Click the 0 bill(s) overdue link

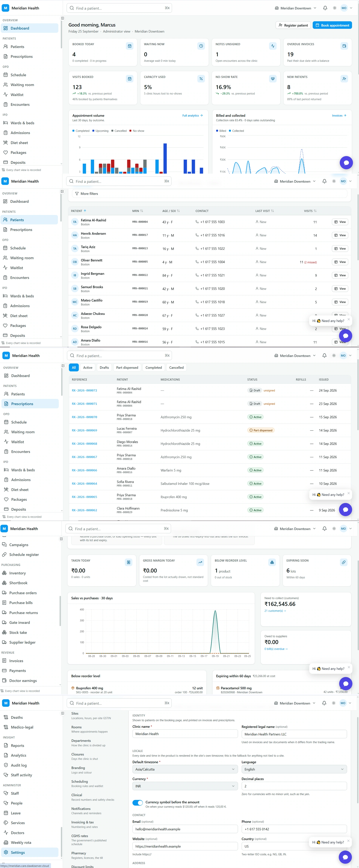[276, 649]
